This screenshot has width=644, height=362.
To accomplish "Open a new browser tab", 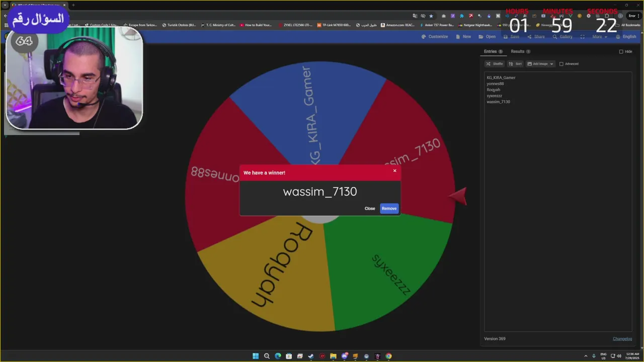I will click(73, 5).
